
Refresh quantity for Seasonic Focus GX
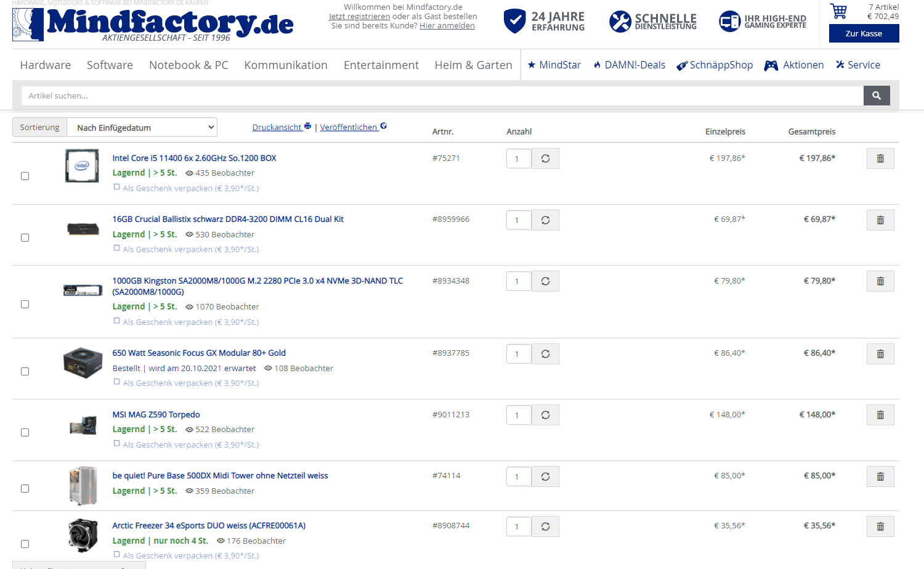pyautogui.click(x=545, y=354)
